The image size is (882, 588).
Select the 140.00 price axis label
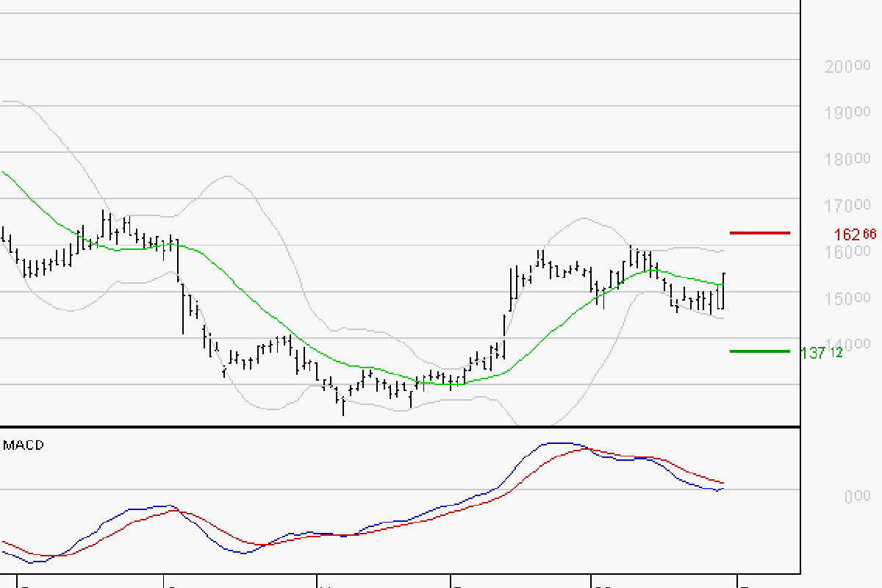[847, 345]
